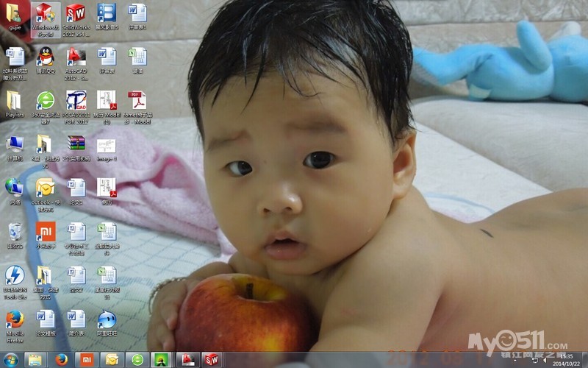The height and width of the screenshot is (368, 588).
Task: Select the 评审表 Word document icon
Action: pyautogui.click(x=107, y=60)
